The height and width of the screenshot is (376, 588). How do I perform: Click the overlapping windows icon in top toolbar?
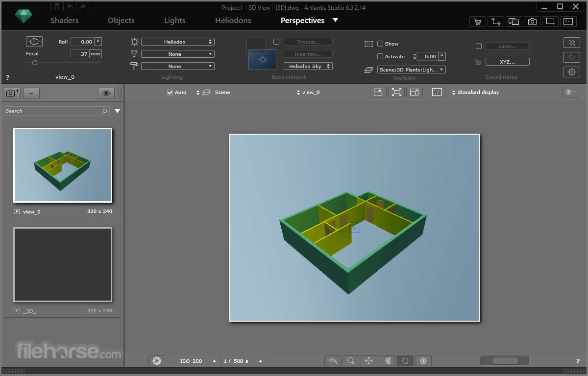click(x=514, y=22)
